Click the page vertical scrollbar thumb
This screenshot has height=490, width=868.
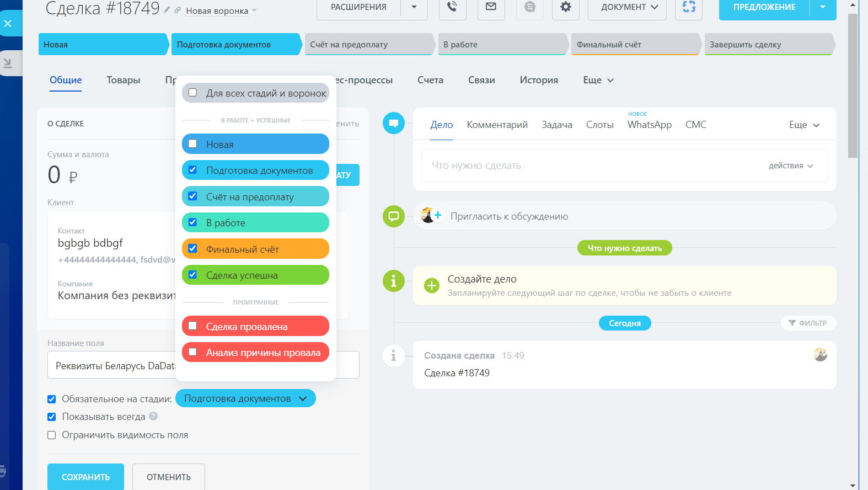853,86
